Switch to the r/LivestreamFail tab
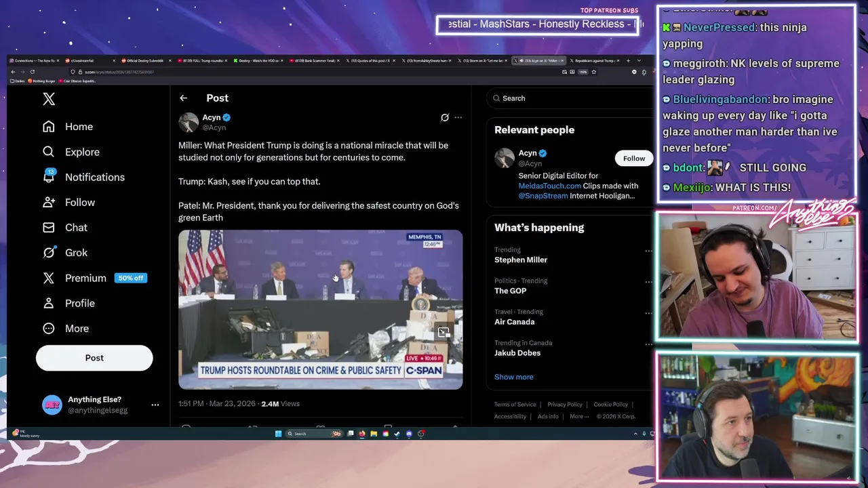This screenshot has width=868, height=488. pyautogui.click(x=90, y=61)
